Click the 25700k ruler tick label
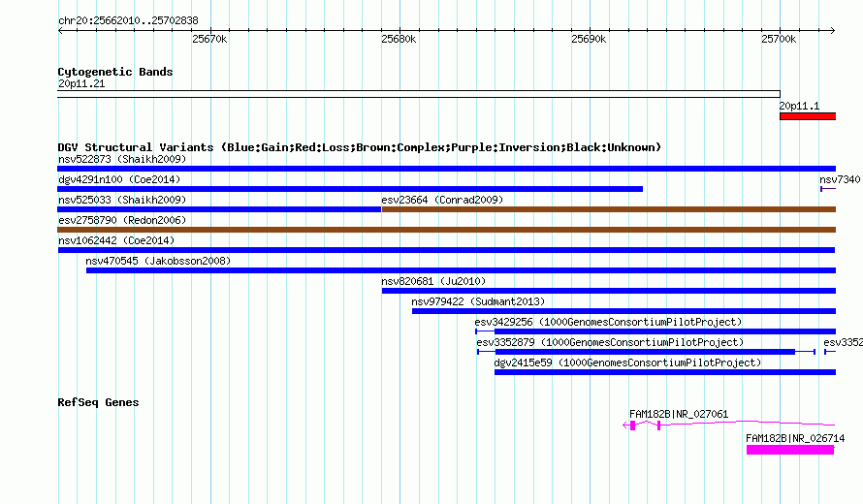The height and width of the screenshot is (504, 863). pos(779,39)
